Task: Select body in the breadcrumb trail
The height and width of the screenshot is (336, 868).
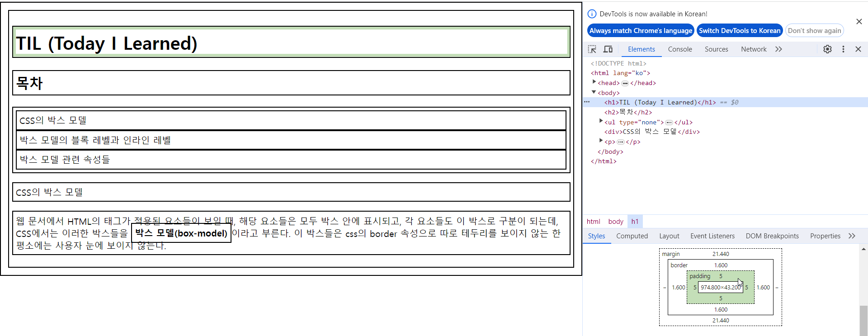Action: 615,222
